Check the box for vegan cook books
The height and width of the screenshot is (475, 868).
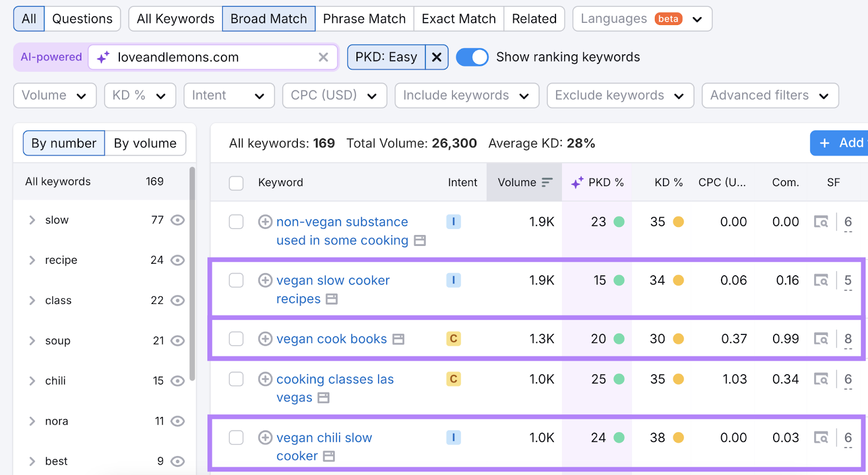click(x=236, y=339)
